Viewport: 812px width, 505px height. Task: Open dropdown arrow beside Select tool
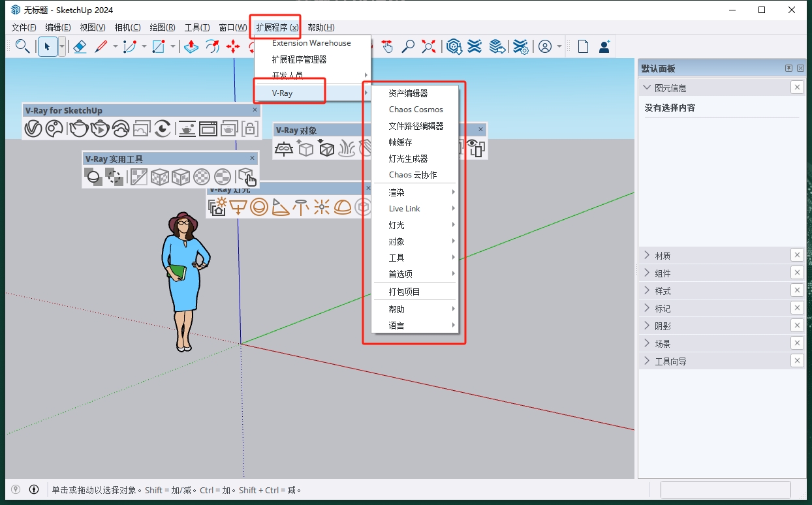click(x=62, y=46)
